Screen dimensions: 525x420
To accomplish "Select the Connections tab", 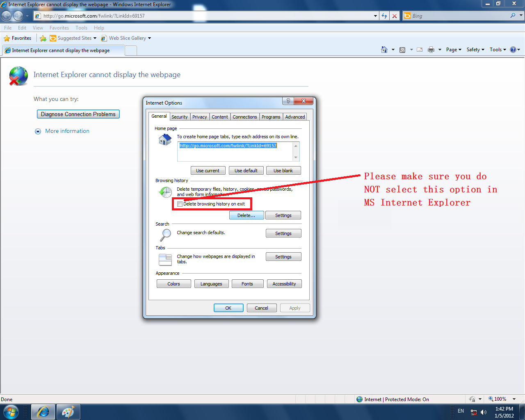I will pos(245,117).
